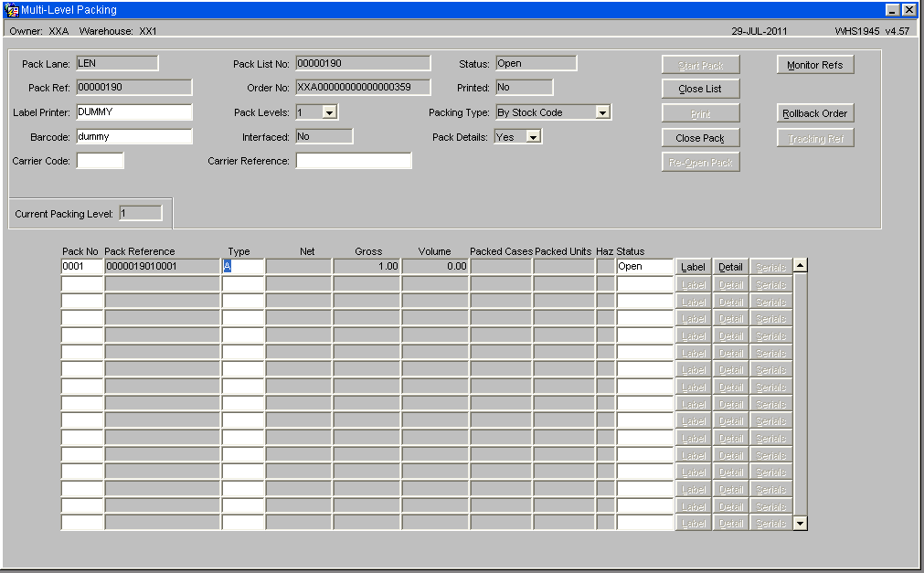The height and width of the screenshot is (573, 924).
Task: Click into the Carrier Code field
Action: point(101,160)
